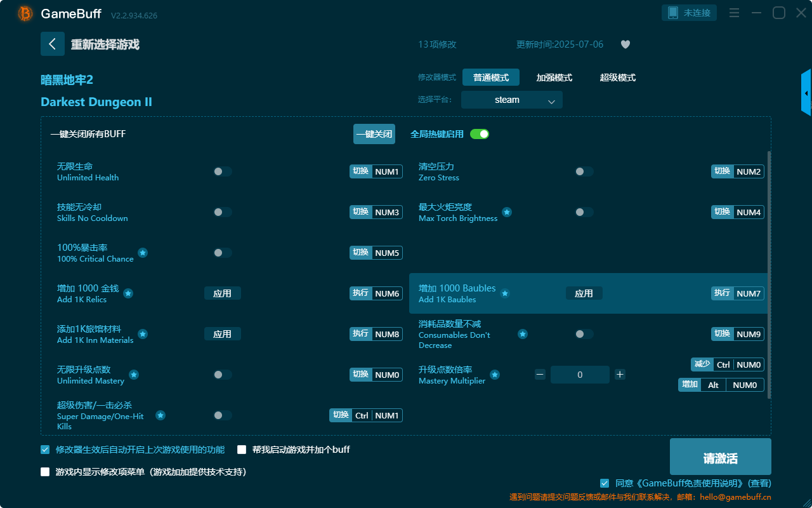Click Ctrl NUM1 hotkey for Super Damage
The width and height of the screenshot is (812, 508).
click(366, 415)
